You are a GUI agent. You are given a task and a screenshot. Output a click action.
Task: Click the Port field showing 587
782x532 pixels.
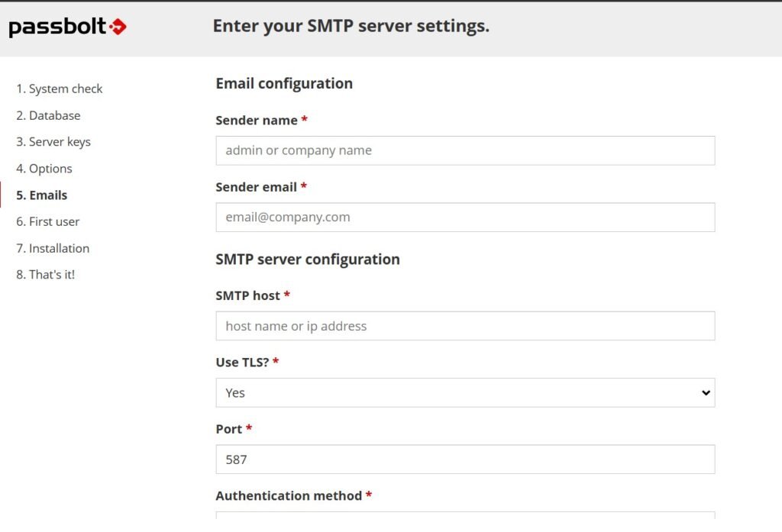point(465,459)
